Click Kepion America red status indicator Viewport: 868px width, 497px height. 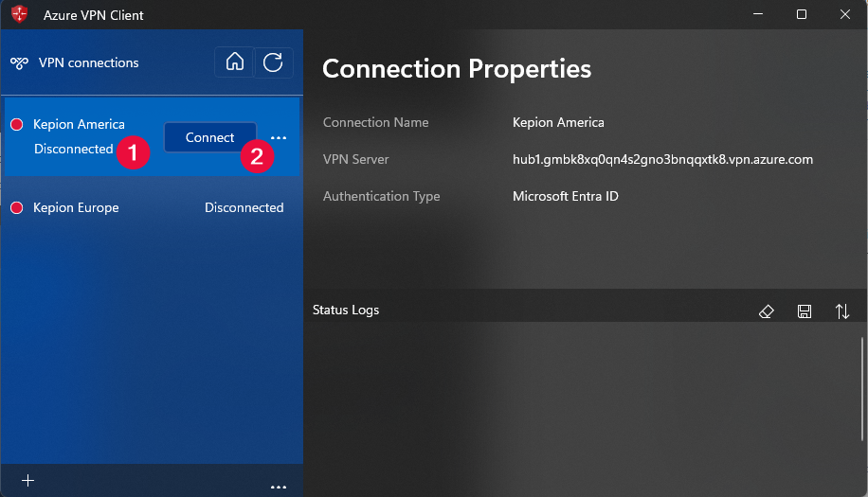coord(17,125)
